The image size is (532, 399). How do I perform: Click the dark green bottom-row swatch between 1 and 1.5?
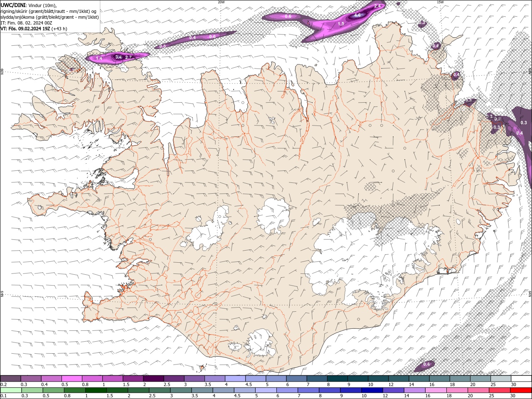96,390
